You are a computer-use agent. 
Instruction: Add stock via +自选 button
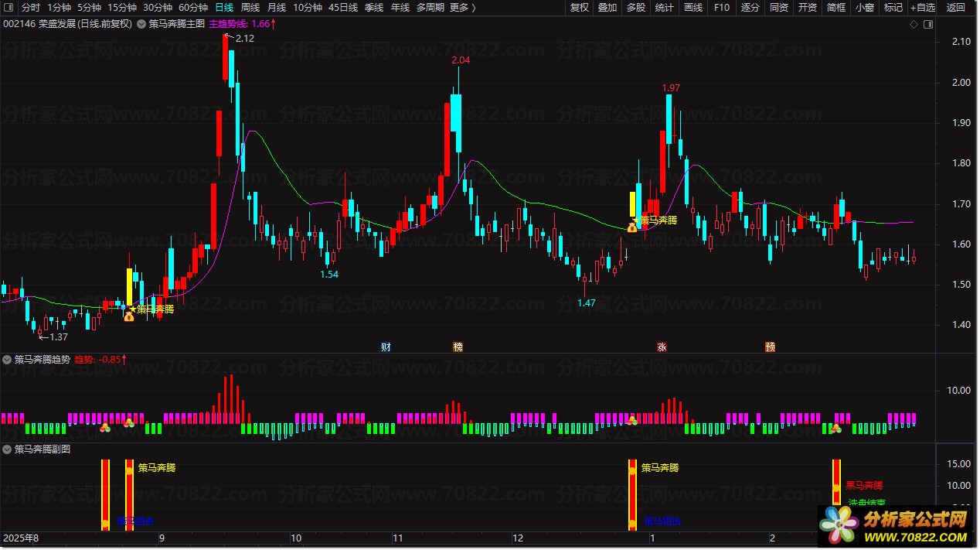pyautogui.click(x=922, y=8)
